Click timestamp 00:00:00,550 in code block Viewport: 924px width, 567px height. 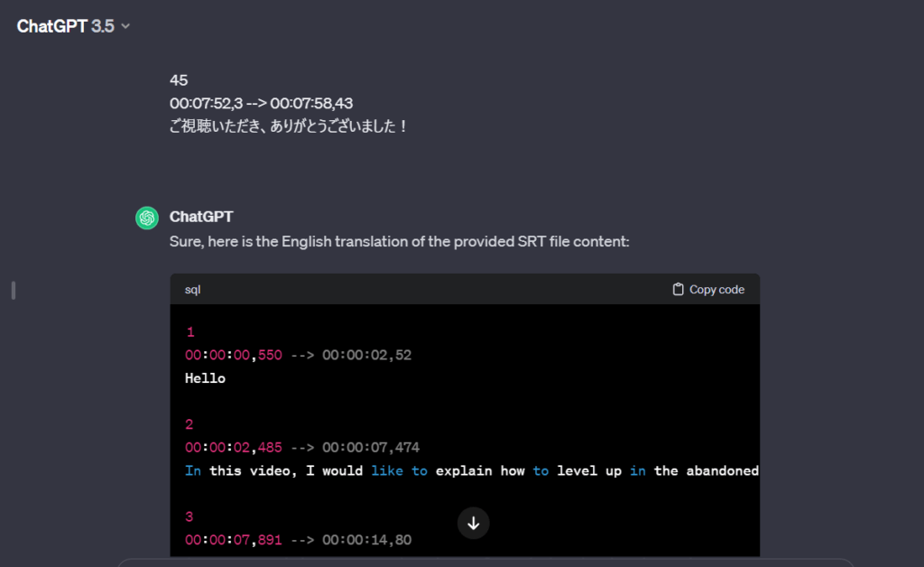[x=234, y=356]
